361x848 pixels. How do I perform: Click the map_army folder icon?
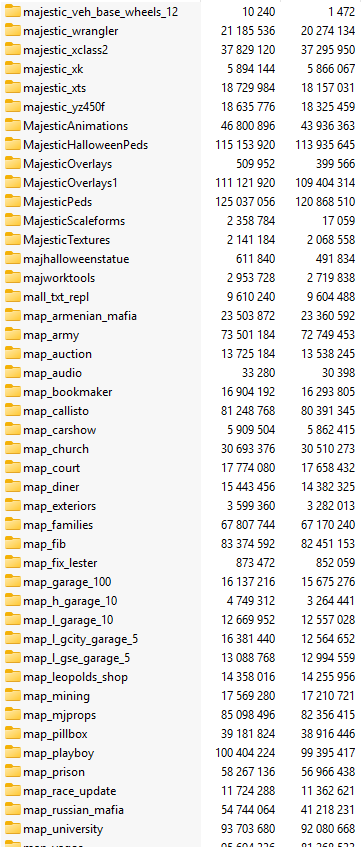tap(12, 335)
